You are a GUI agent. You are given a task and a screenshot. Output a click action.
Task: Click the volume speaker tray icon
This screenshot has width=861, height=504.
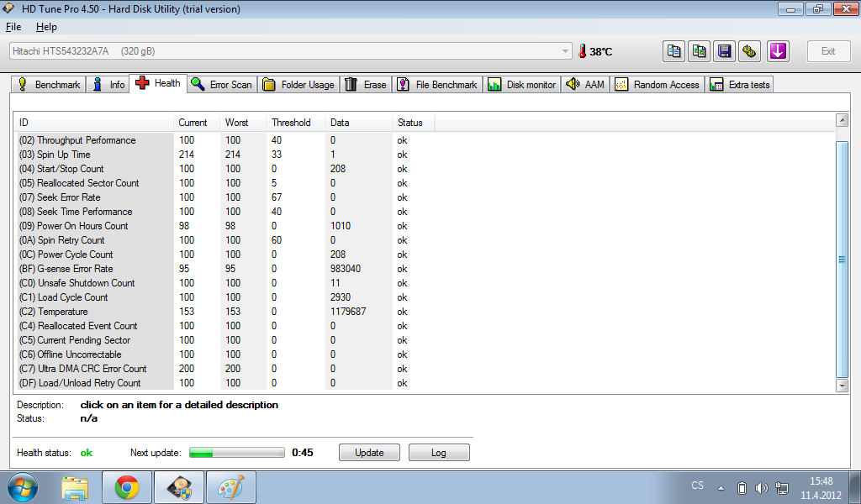coord(761,487)
